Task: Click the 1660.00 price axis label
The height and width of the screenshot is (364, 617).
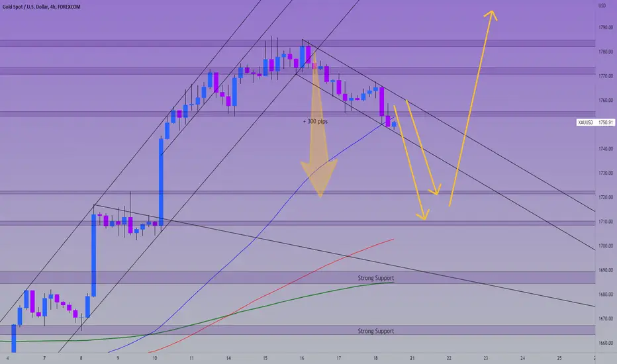Action: coord(606,343)
